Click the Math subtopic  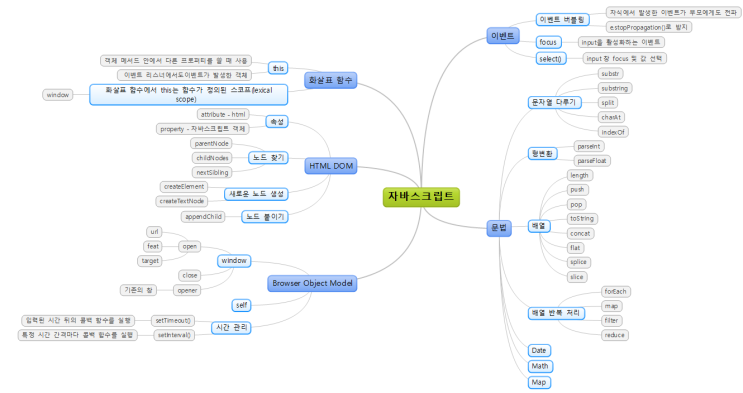540,366
